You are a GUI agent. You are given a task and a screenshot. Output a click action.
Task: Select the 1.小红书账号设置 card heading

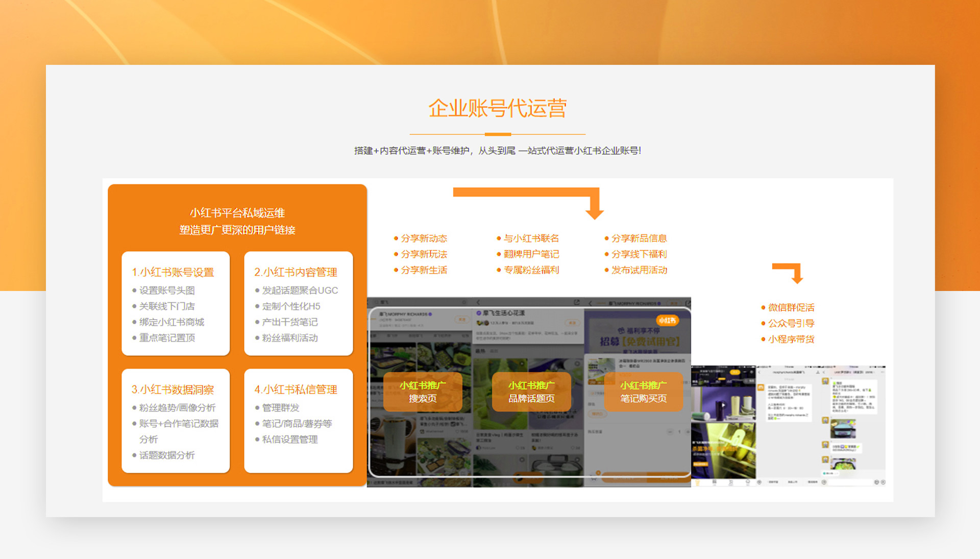point(173,272)
